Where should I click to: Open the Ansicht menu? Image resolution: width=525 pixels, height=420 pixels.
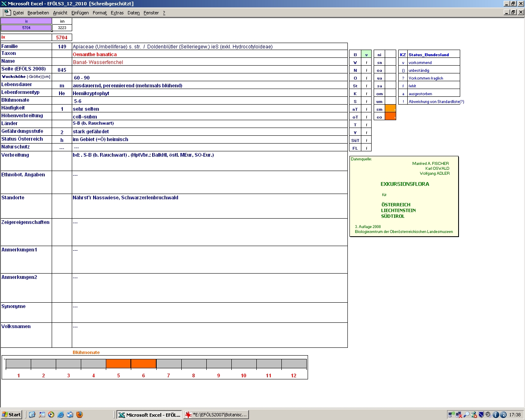click(60, 13)
